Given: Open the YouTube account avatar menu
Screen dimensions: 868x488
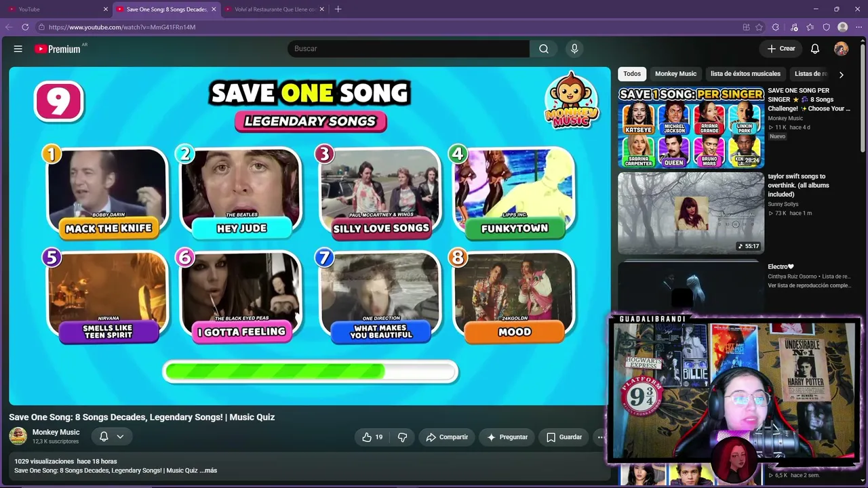Looking at the screenshot, I should tap(841, 49).
